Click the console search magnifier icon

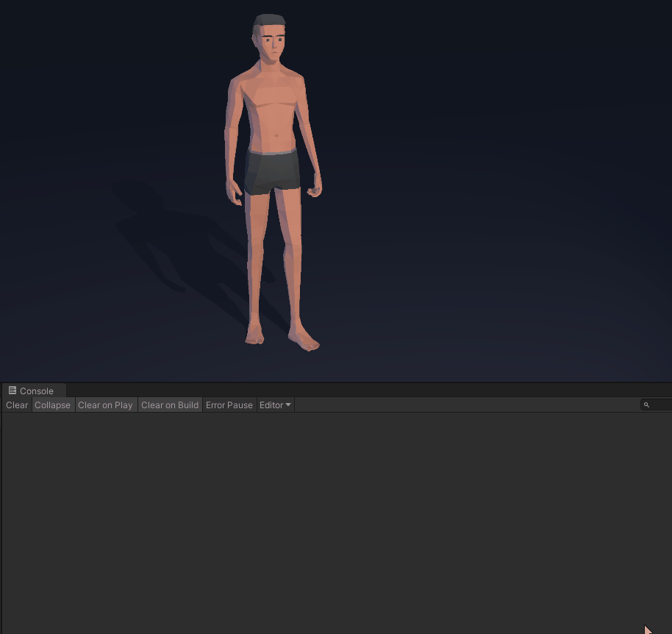646,405
